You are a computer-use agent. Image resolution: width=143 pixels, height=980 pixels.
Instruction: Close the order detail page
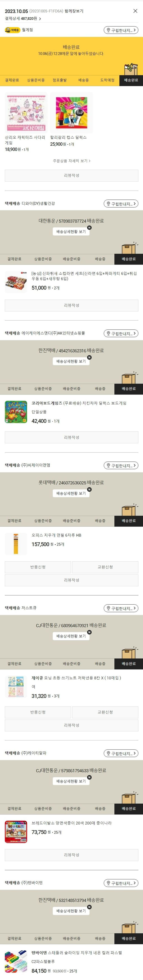coord(135,11)
